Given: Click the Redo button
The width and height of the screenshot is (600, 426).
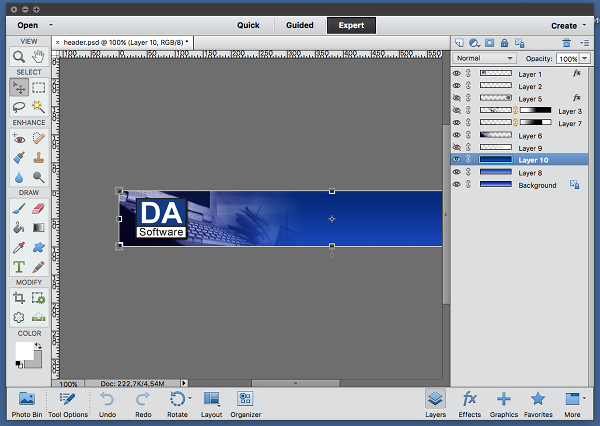Looking at the screenshot, I should (143, 404).
